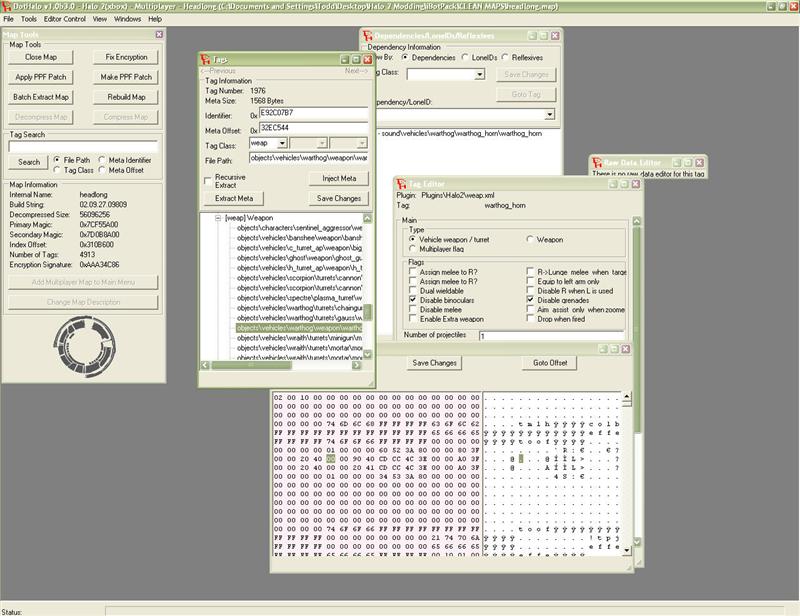
Task: Open the File menu
Action: (8, 19)
